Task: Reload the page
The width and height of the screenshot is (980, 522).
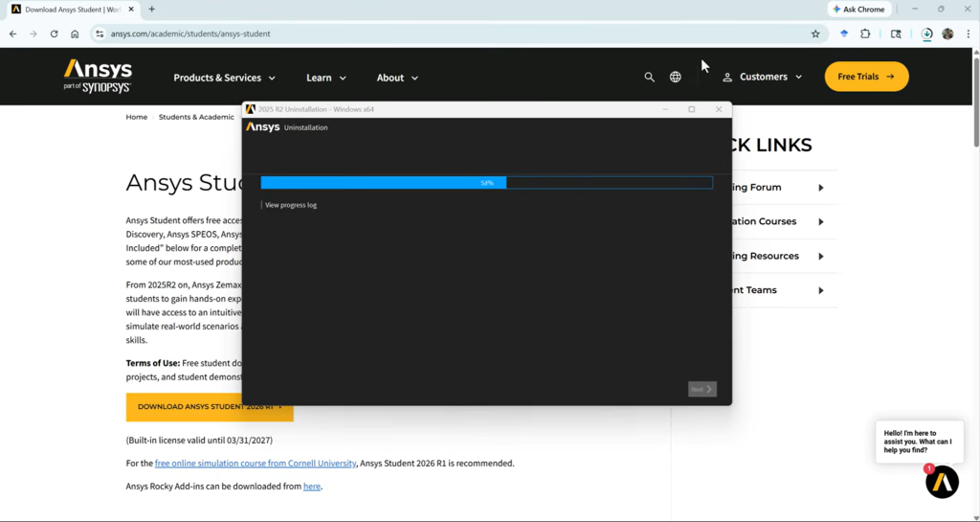Action: 54,34
